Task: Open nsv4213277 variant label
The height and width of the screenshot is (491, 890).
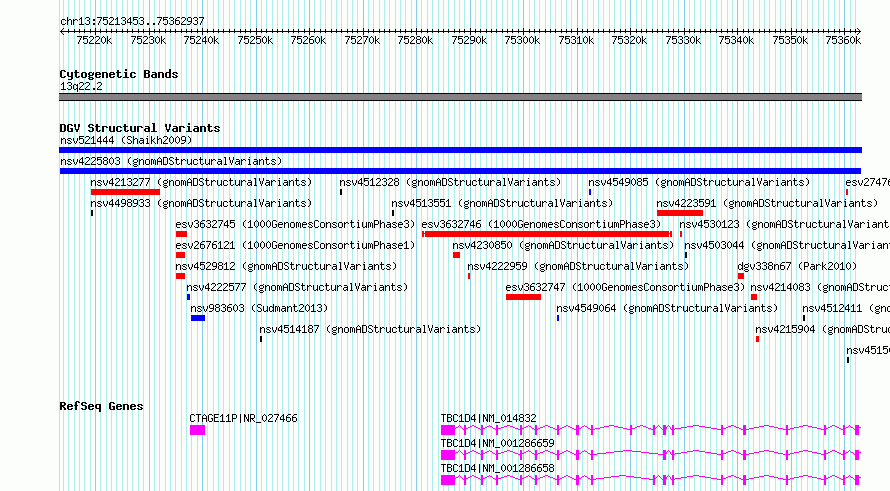Action: [x=201, y=182]
